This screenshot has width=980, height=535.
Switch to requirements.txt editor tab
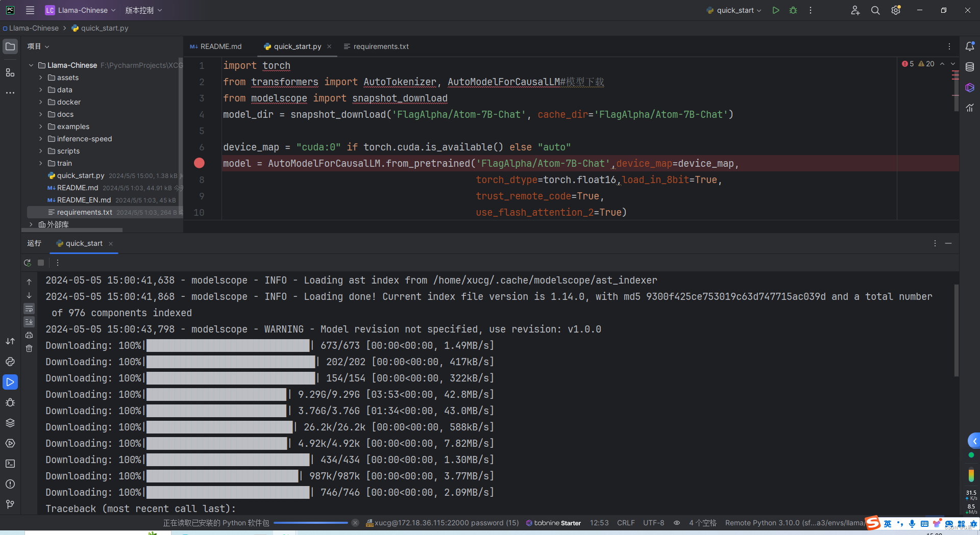click(x=376, y=46)
